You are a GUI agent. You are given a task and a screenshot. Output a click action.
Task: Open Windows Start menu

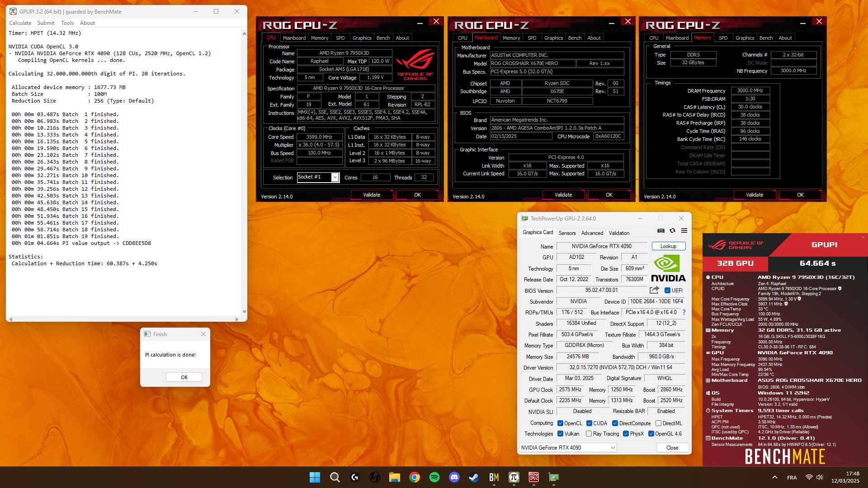[x=315, y=477]
